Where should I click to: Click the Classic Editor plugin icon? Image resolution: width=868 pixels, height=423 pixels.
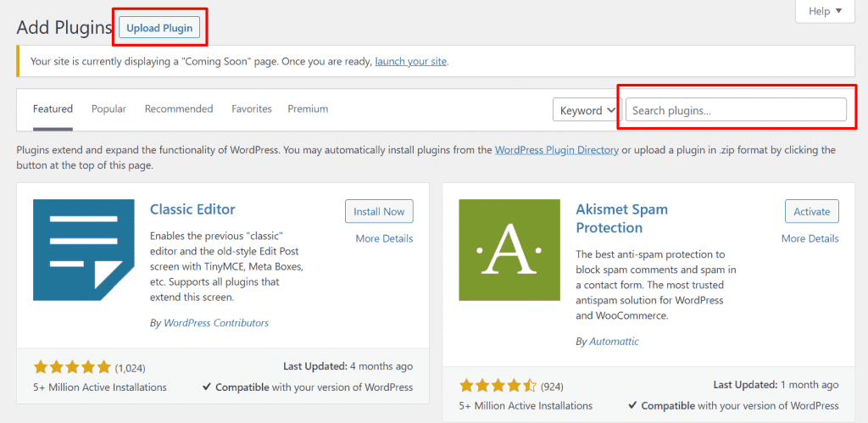tap(84, 250)
